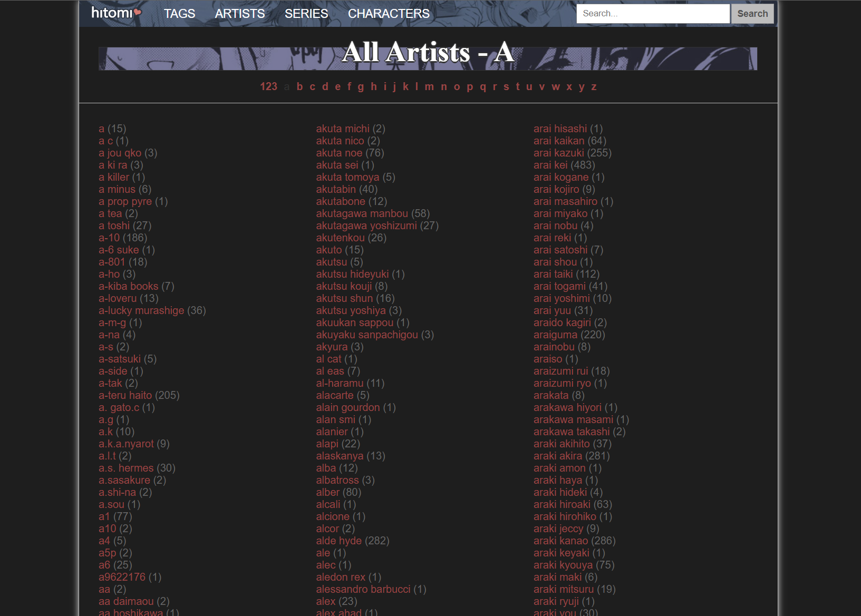
Task: Open the ARTISTS menu
Action: tap(240, 14)
